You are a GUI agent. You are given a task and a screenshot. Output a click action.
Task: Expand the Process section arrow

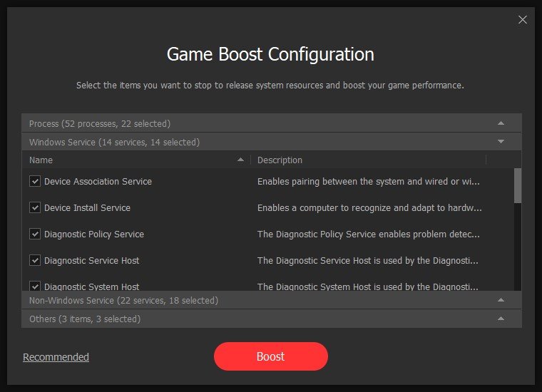pos(501,123)
